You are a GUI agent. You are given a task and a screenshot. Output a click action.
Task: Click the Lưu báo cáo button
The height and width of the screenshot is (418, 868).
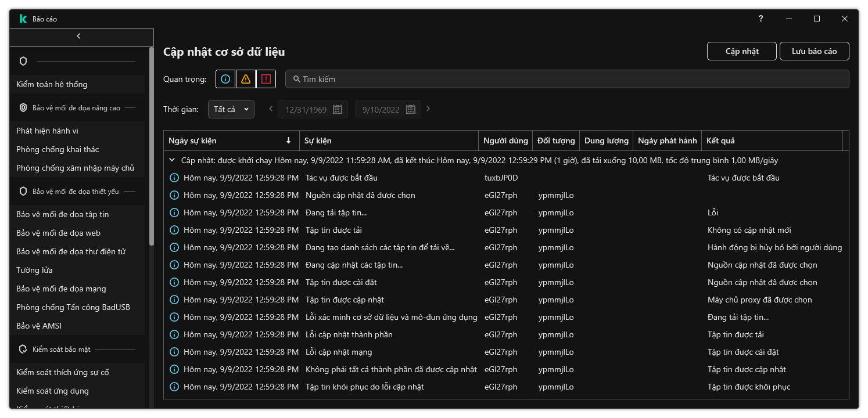click(814, 51)
